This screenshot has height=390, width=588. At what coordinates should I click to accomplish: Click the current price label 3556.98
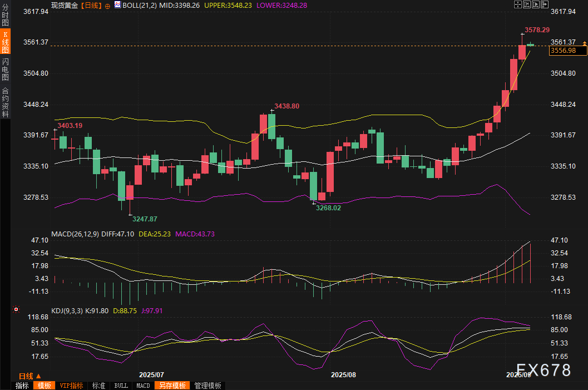click(x=567, y=51)
